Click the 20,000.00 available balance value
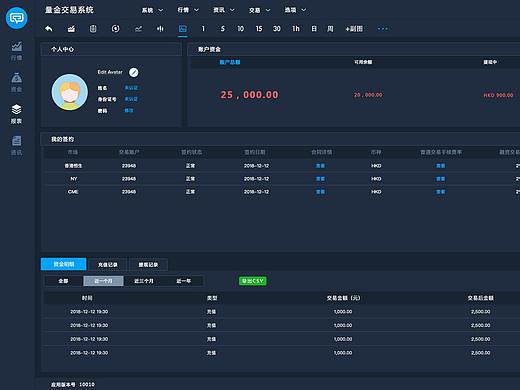Screen dimensions: 520x390 pos(368,95)
